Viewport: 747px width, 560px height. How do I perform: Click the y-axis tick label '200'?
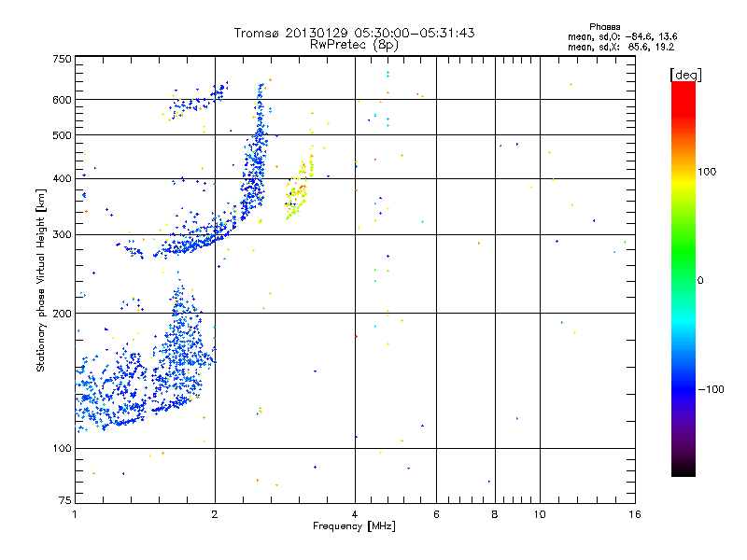click(x=62, y=314)
